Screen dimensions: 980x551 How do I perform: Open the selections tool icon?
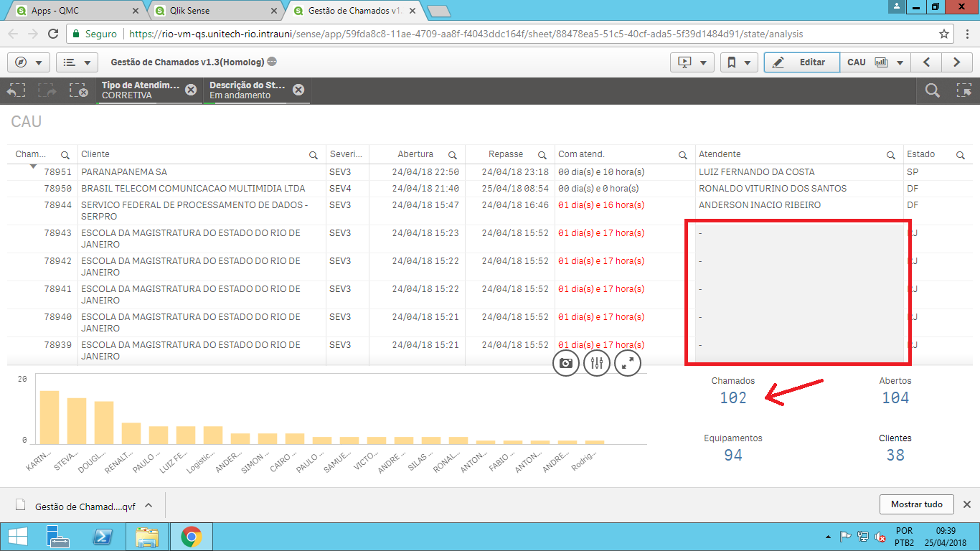click(x=963, y=90)
